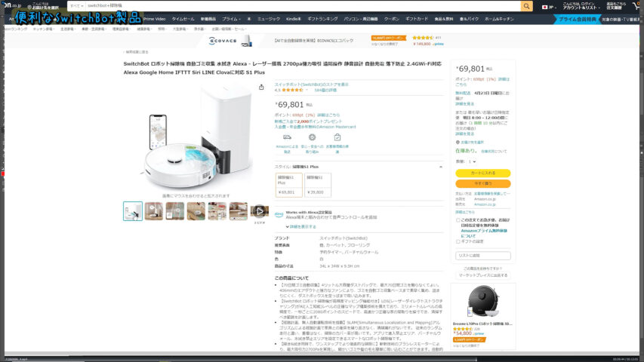
Task: Check the gift settings checkbox
Action: point(458,241)
